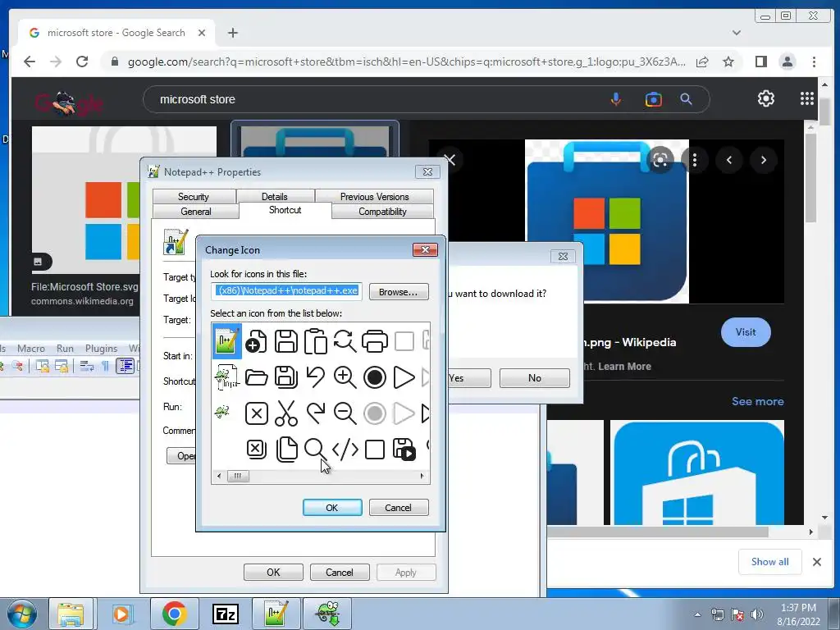Select the Notepad++ notepad-and-pencil icon in the list
This screenshot has height=630, width=840.
pos(227,341)
